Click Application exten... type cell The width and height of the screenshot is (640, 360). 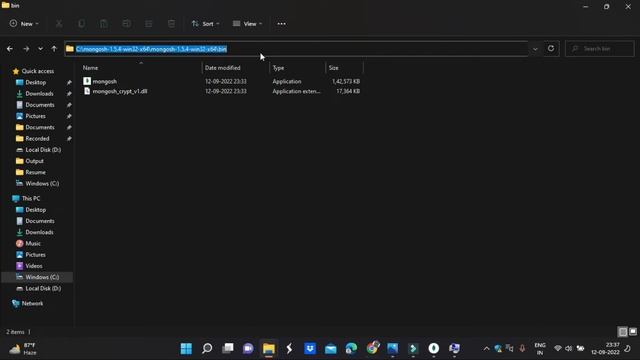(x=296, y=91)
